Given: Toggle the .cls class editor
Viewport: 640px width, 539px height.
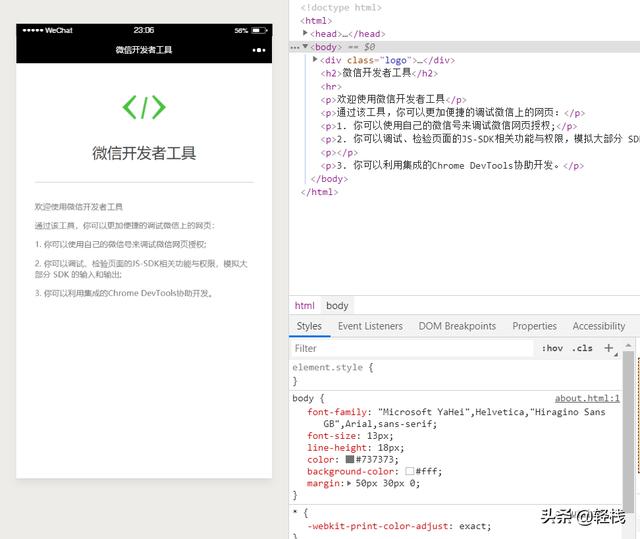Looking at the screenshot, I should point(582,349).
